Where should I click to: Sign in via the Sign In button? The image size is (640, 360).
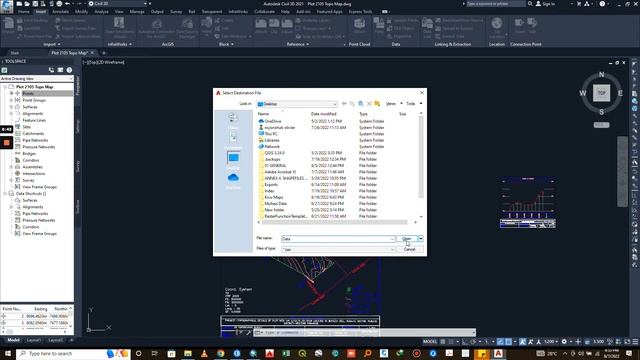click(545, 4)
